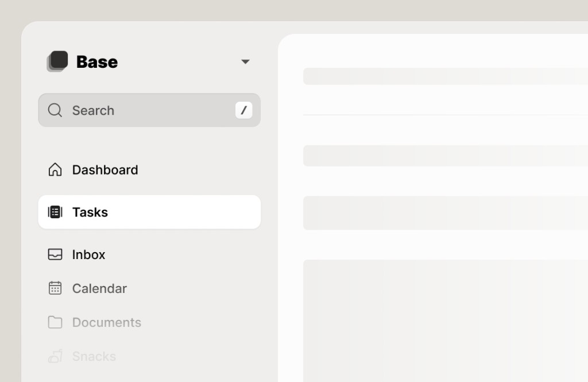Click the list icon next to Tasks

55,212
